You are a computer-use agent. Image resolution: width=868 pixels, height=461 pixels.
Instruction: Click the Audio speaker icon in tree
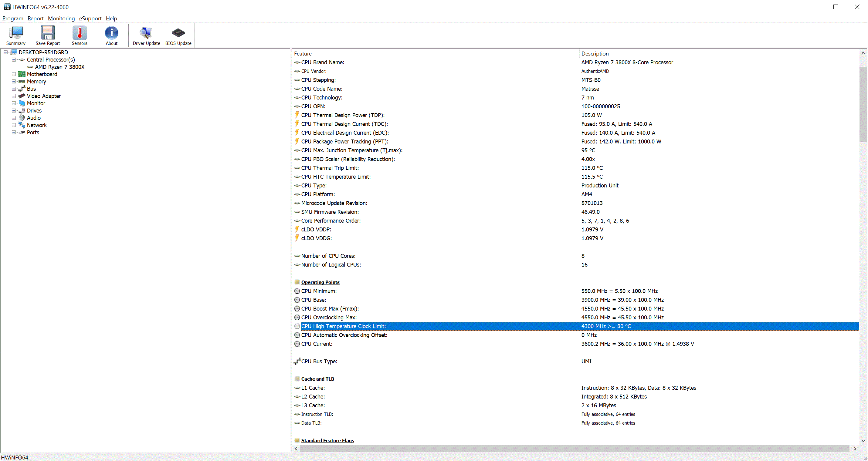[x=22, y=118]
